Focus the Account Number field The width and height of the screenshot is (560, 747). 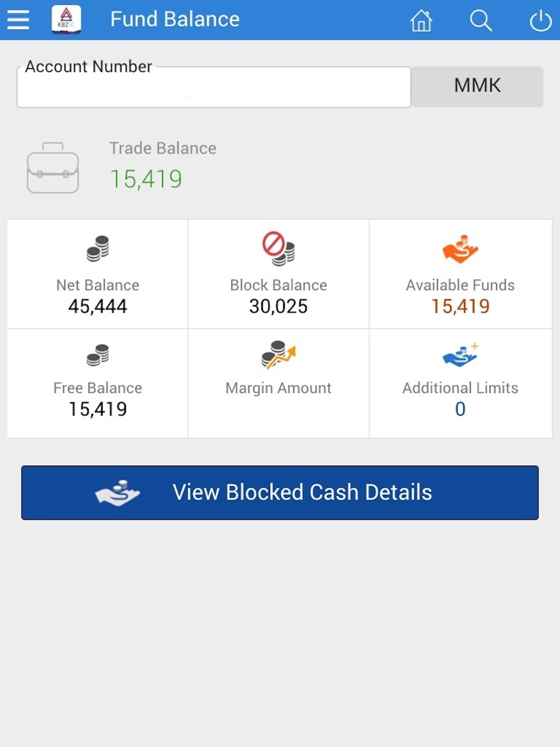[214, 87]
